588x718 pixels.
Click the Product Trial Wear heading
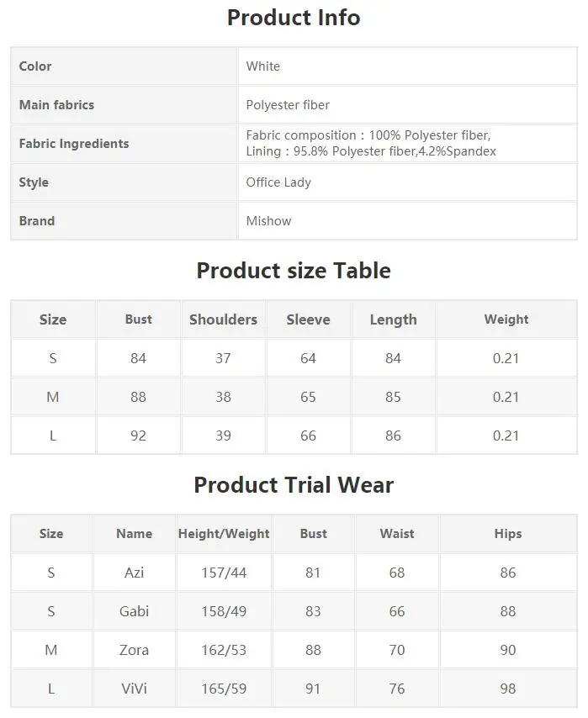(x=294, y=485)
